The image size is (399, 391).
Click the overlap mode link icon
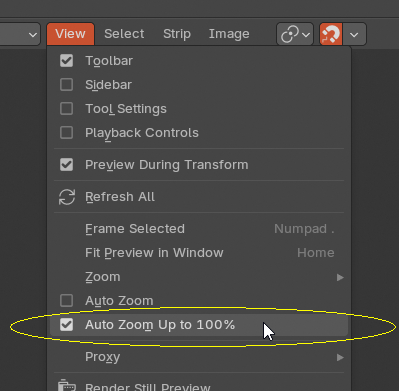point(295,34)
